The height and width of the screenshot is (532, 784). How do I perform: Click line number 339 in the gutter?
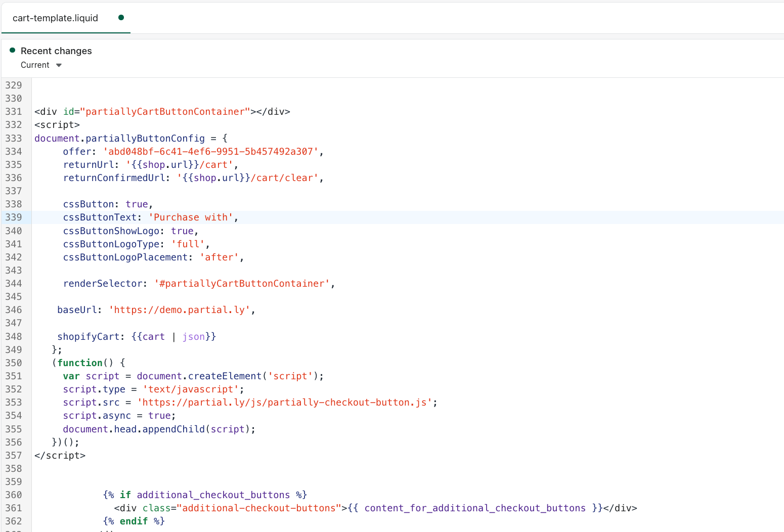tap(14, 217)
